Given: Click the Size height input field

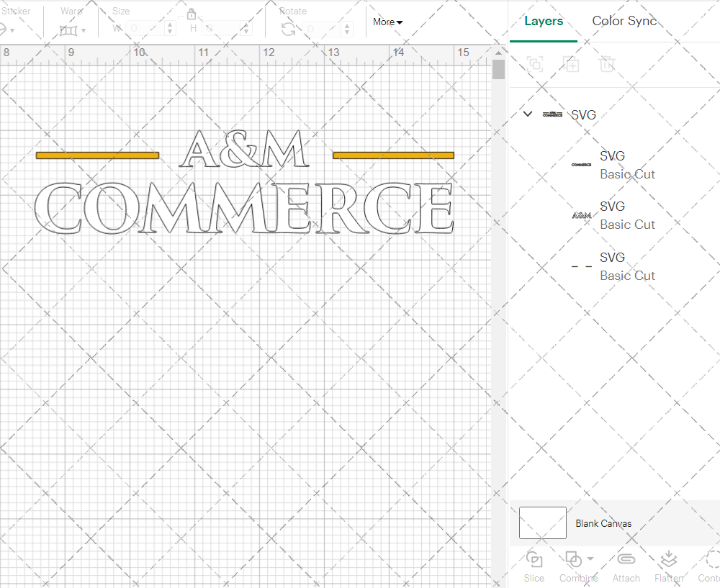Looking at the screenshot, I should tap(221, 29).
